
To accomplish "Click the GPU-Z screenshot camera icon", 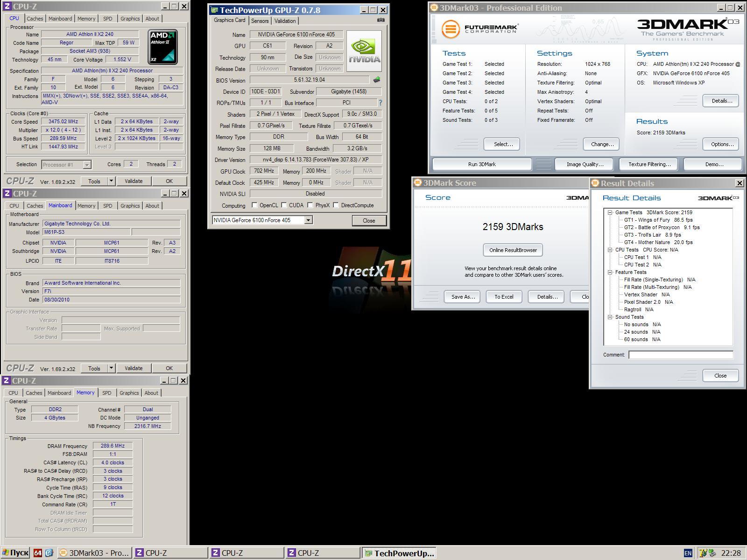I will point(381,20).
